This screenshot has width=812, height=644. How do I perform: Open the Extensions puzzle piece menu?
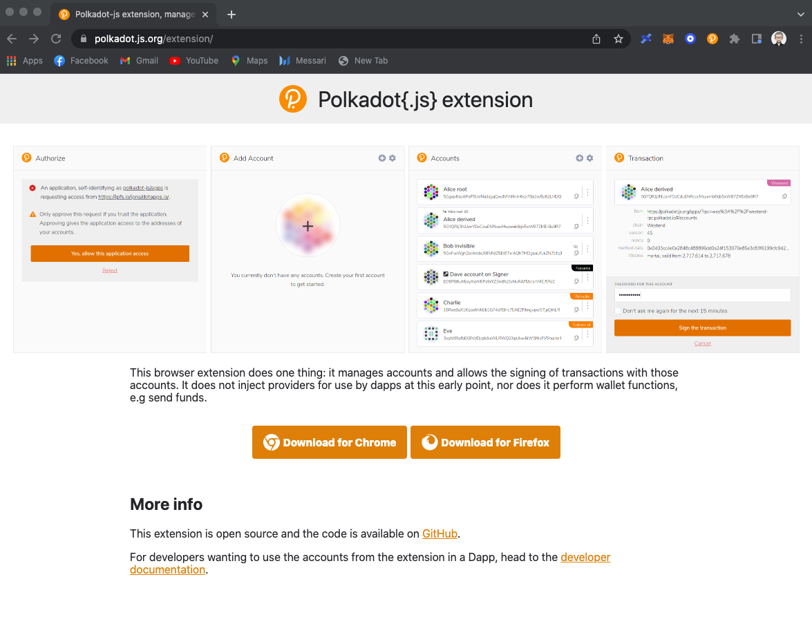pos(735,39)
